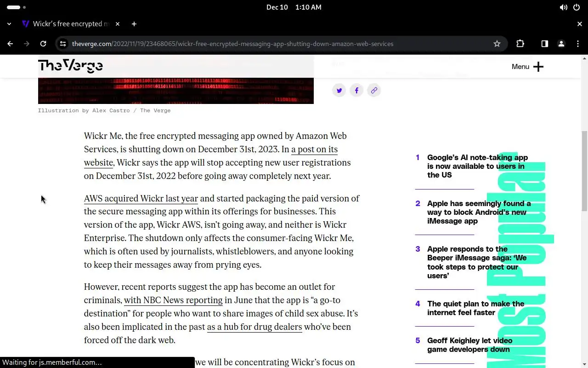Screen dimensions: 588x368
Task: Open Apple responds to Beeper saga headline
Action: point(477,262)
